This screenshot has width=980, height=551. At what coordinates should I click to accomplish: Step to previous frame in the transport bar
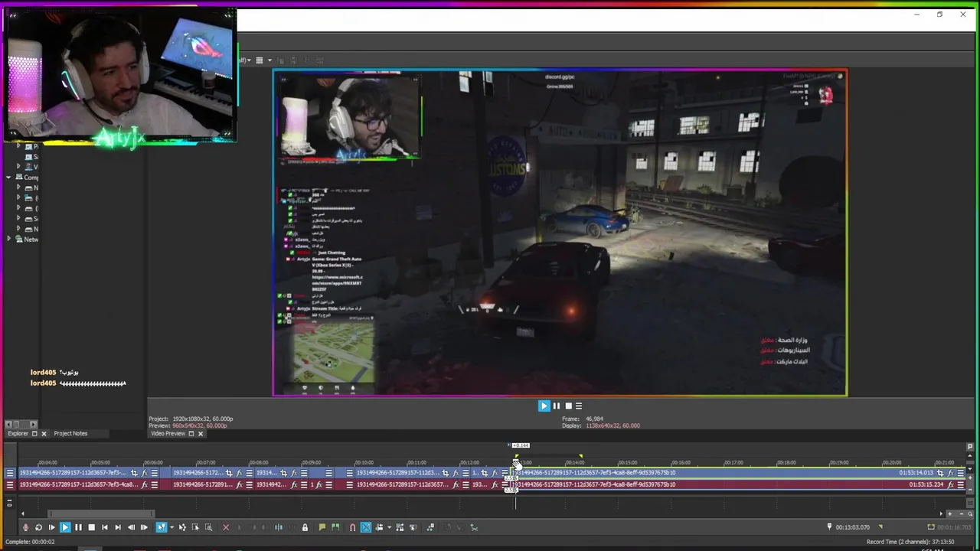click(131, 527)
